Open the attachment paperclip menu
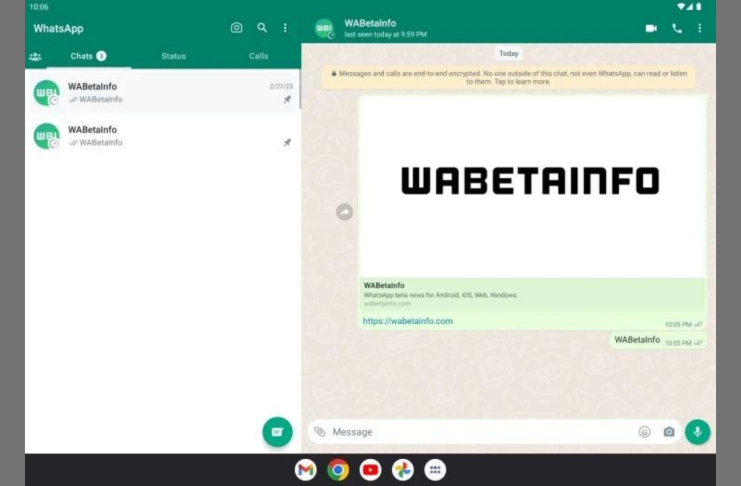 (x=320, y=432)
